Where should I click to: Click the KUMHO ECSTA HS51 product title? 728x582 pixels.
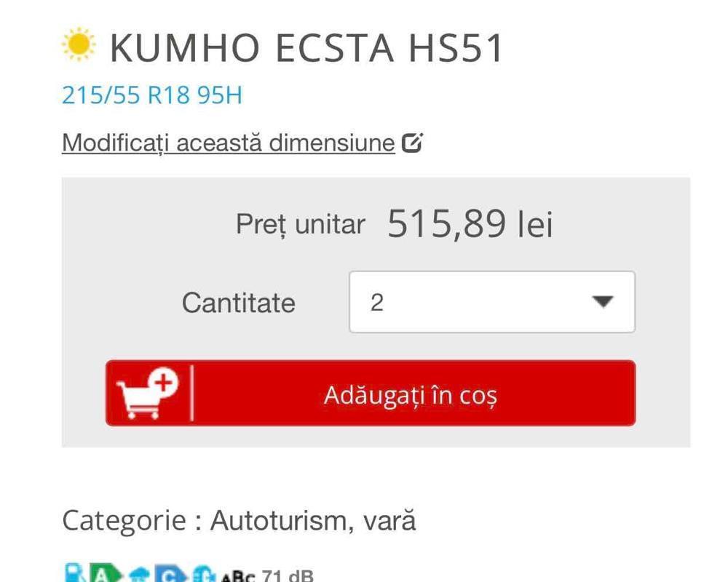click(306, 48)
